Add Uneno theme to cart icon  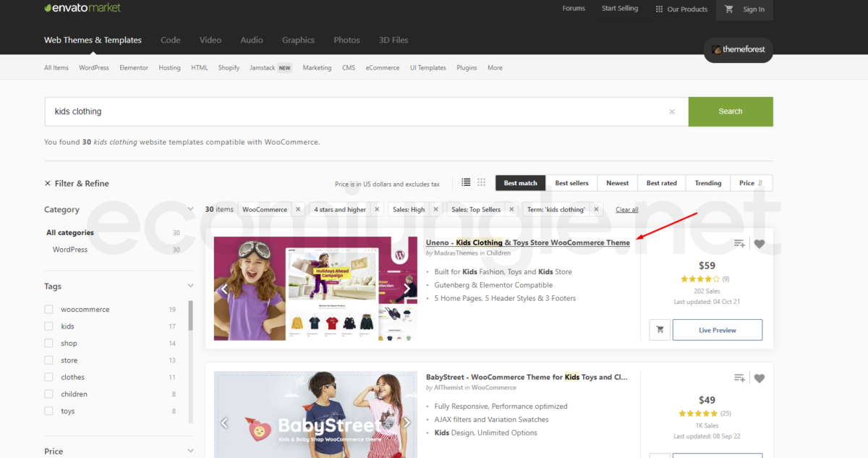tap(660, 330)
